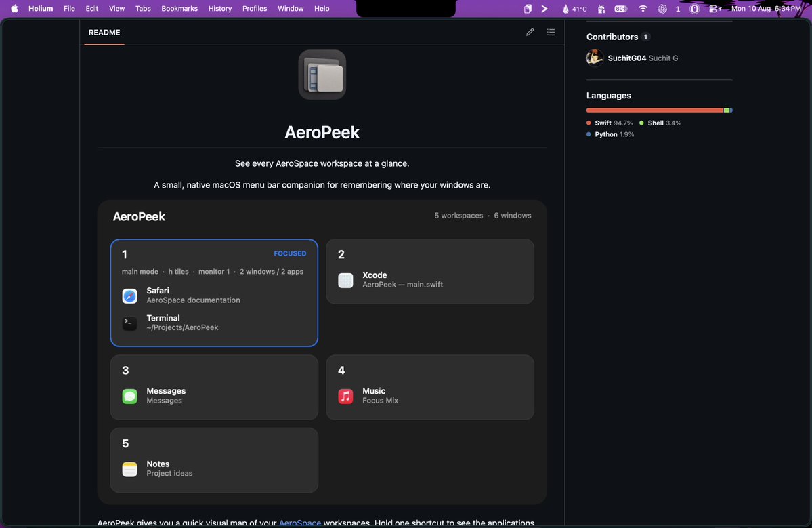Open the AeroSpace hyperlink in the paragraph
Screen dimensions: 812x528
point(300,523)
